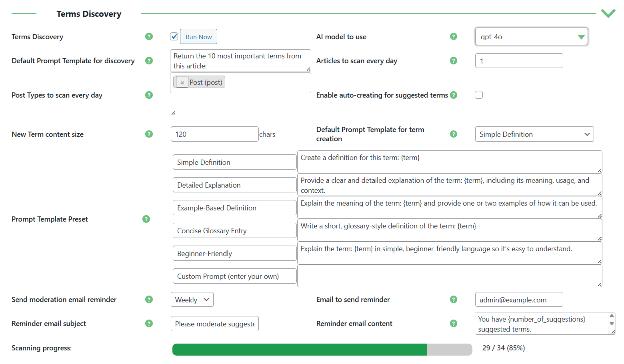
Task: Collapse the Terms Discovery section chevron
Action: pos(608,13)
